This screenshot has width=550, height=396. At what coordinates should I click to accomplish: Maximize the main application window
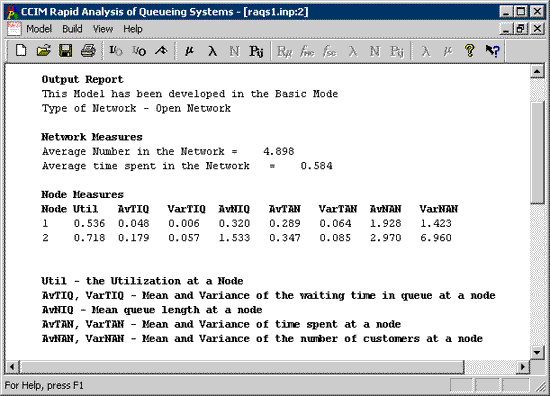[521, 12]
